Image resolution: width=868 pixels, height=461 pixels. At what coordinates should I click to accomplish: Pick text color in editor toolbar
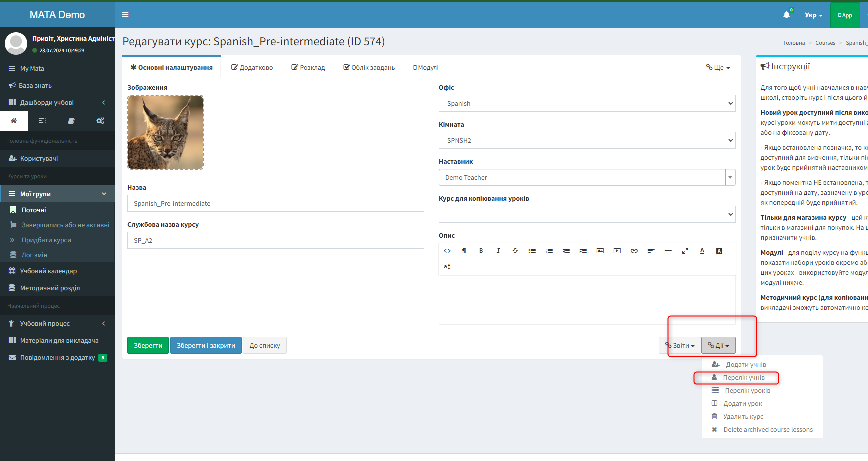[x=702, y=251]
